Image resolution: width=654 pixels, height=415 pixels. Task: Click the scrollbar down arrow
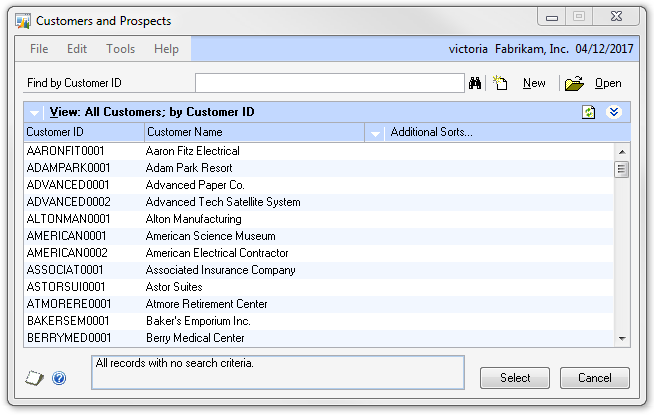pos(621,339)
